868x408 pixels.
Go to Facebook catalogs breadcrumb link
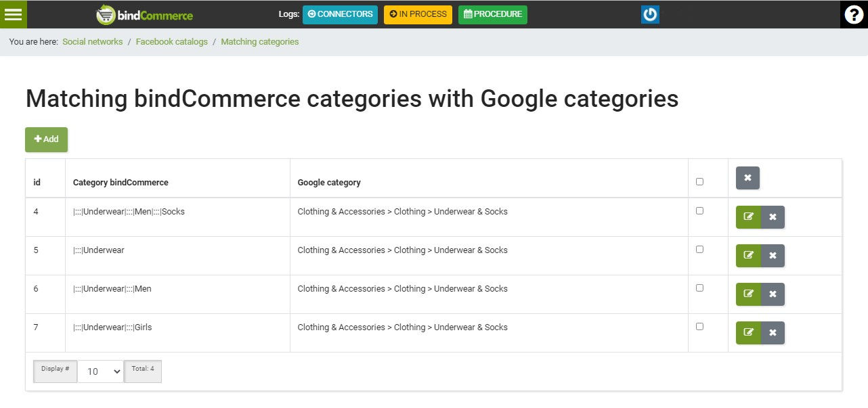coord(171,42)
